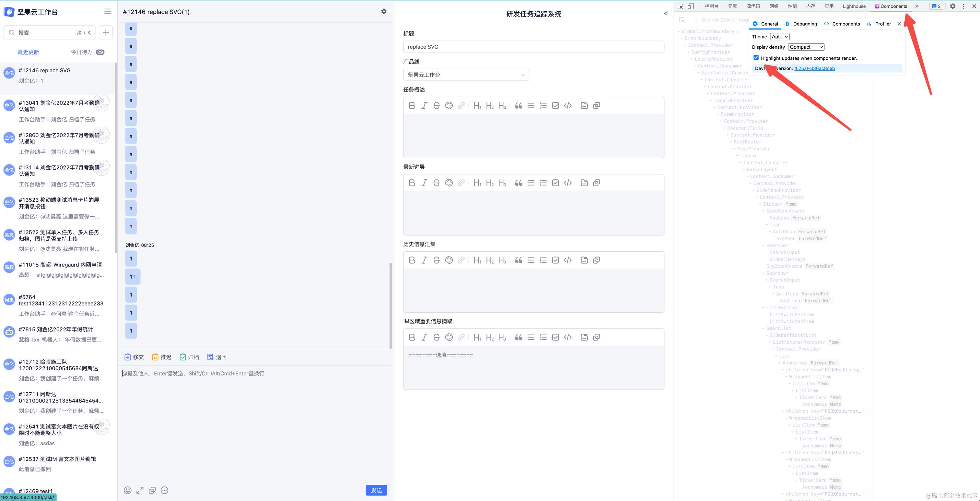
Task: Open the emoji picker in chat input
Action: click(x=128, y=490)
